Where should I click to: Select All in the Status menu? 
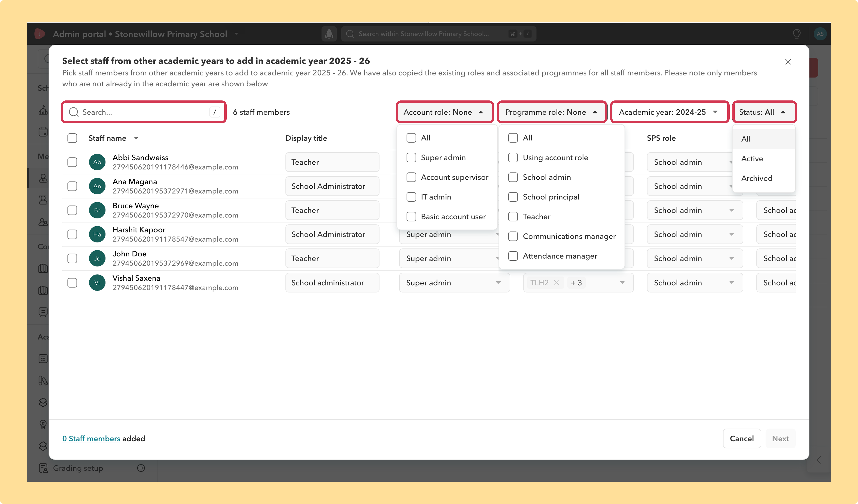764,139
